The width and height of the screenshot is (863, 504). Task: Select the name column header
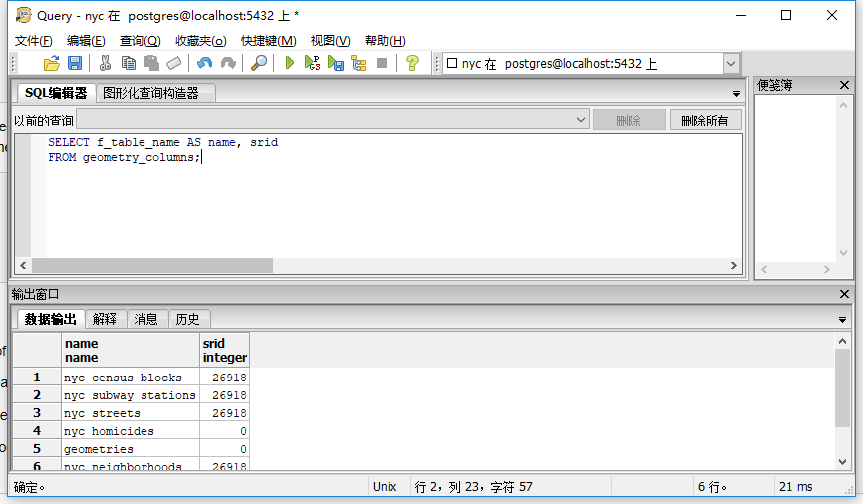click(x=131, y=350)
